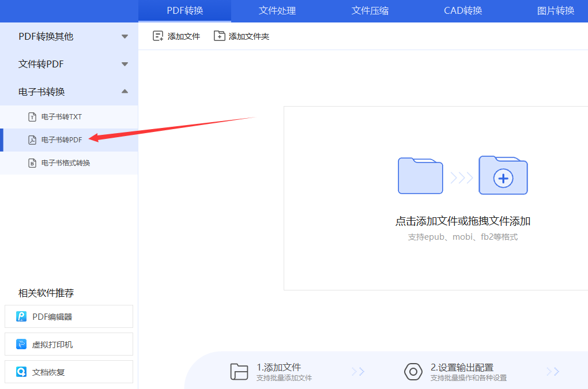This screenshot has height=389, width=588.
Task: Open the CAD转换 tab
Action: (x=463, y=11)
